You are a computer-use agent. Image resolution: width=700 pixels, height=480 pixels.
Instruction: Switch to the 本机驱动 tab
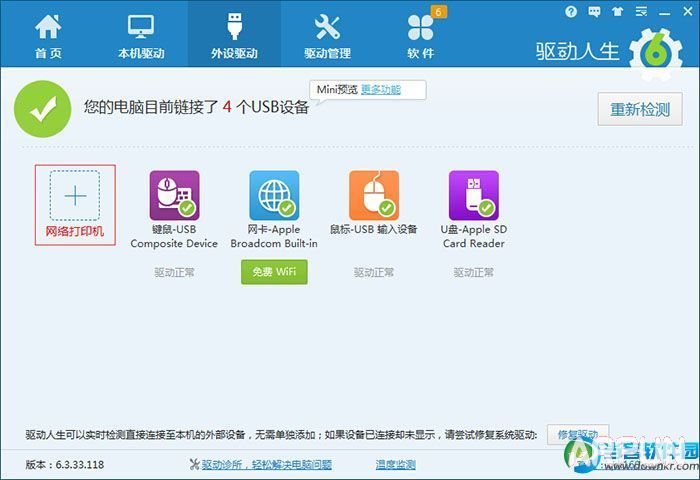coord(141,35)
